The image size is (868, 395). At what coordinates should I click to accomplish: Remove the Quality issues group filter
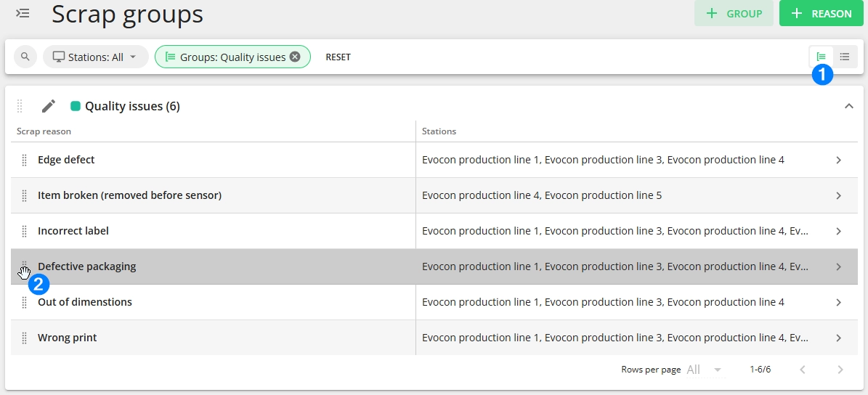click(295, 57)
